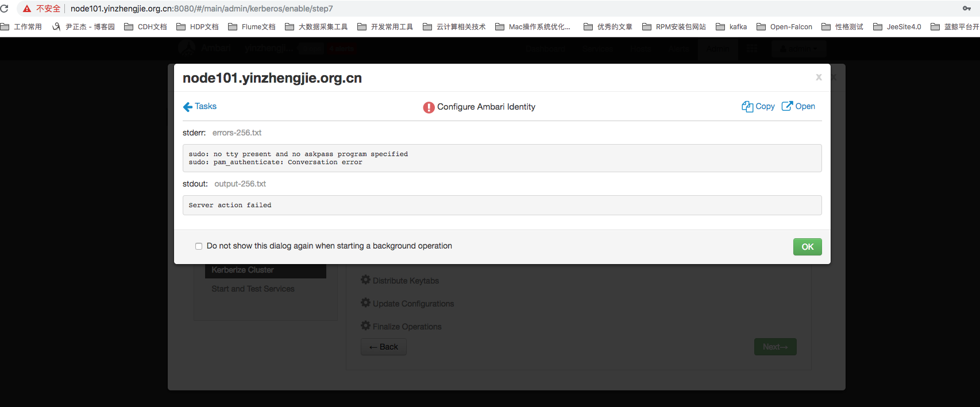Click the output-256.txt file name
Viewport: 980px width, 407px height.
tap(240, 184)
